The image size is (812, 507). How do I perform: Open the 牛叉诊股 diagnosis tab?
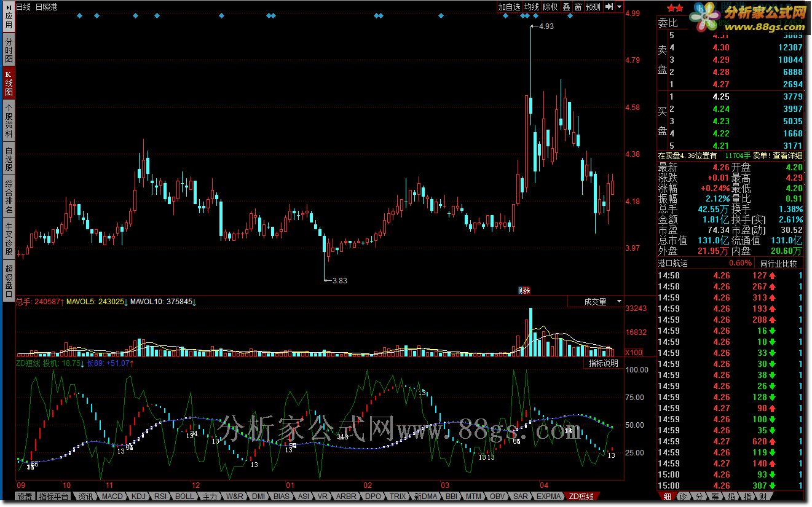click(x=8, y=238)
